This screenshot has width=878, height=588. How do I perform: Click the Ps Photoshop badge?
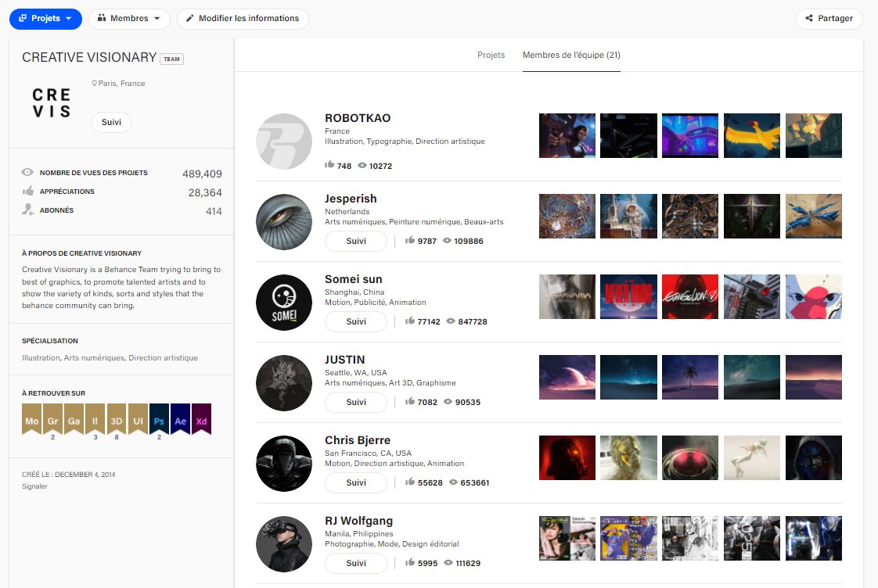pyautogui.click(x=159, y=419)
